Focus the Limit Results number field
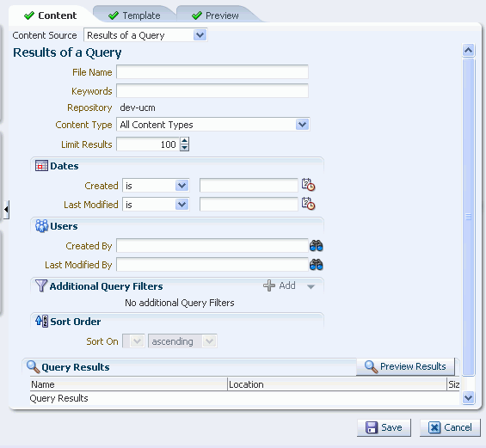Screen dimensions: 486x448 [148, 144]
